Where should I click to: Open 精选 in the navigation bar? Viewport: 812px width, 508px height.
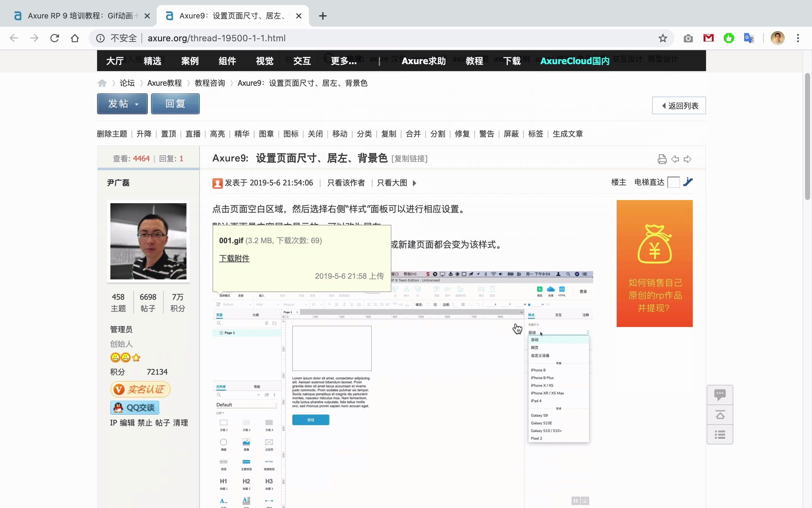tap(152, 61)
